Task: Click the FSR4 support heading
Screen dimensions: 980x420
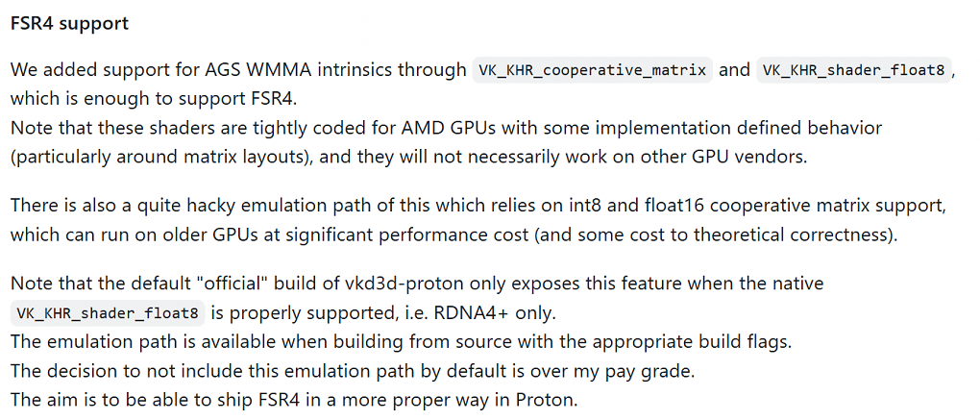Action: pyautogui.click(x=69, y=24)
